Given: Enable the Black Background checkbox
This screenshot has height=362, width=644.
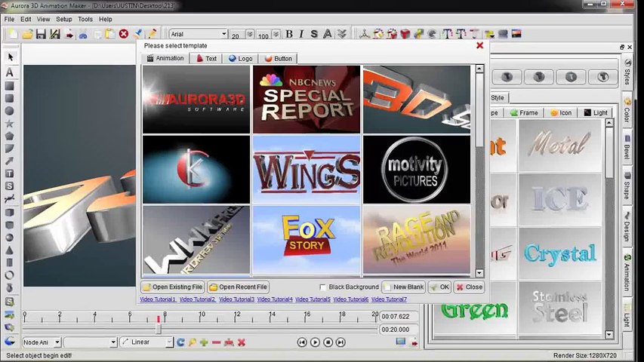Looking at the screenshot, I should (323, 287).
